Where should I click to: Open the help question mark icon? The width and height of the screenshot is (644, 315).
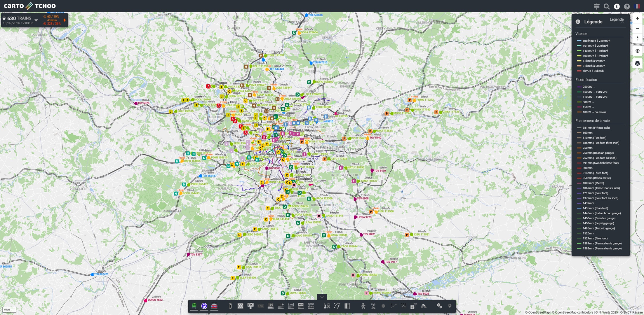point(627,6)
